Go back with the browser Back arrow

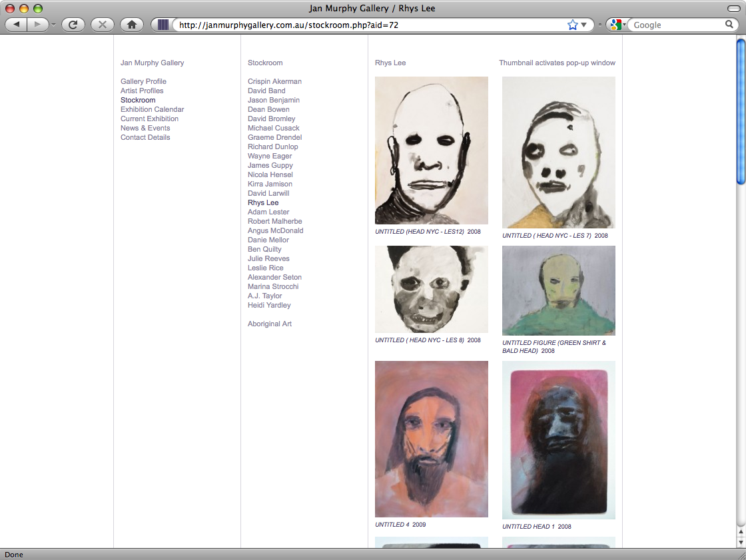[16, 25]
